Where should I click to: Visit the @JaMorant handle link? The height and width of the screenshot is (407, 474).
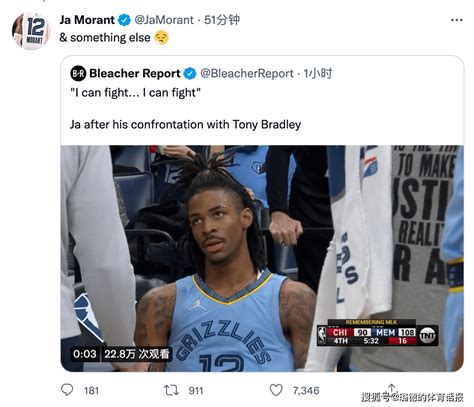pos(164,20)
